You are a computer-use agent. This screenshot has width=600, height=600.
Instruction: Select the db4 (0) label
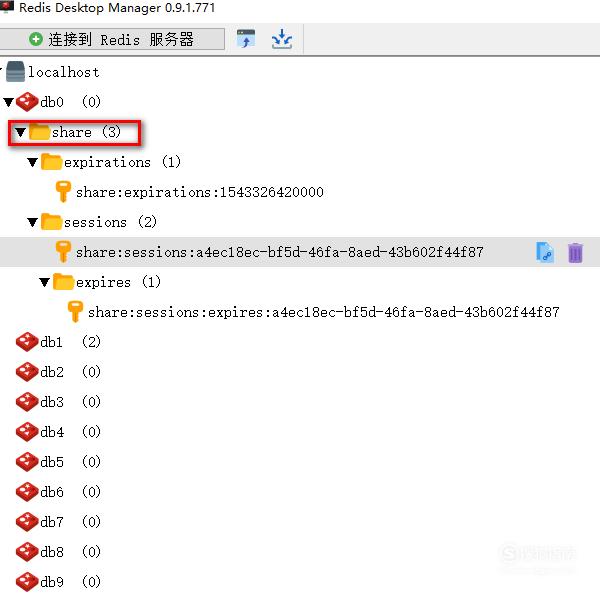coord(71,432)
